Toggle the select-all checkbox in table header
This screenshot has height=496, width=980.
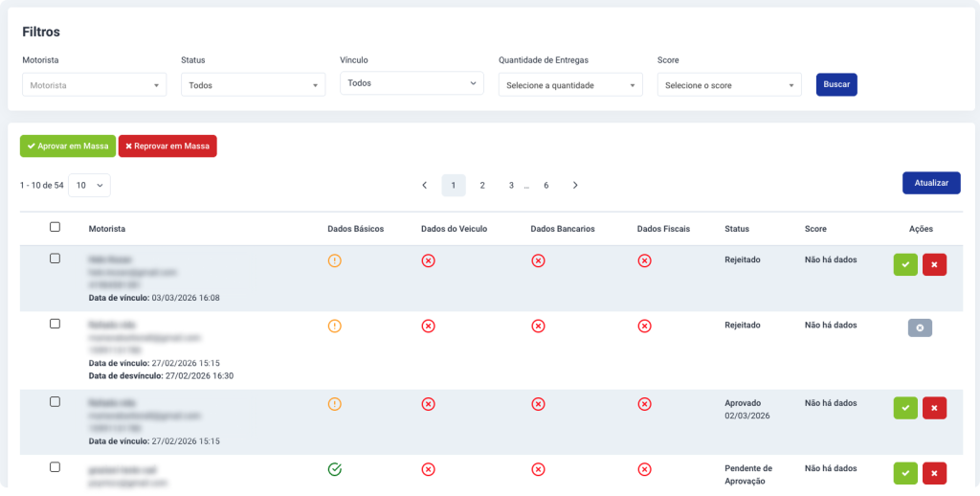(55, 227)
